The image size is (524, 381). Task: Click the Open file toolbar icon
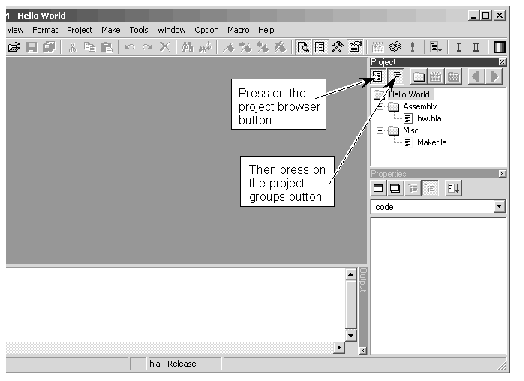coord(14,47)
